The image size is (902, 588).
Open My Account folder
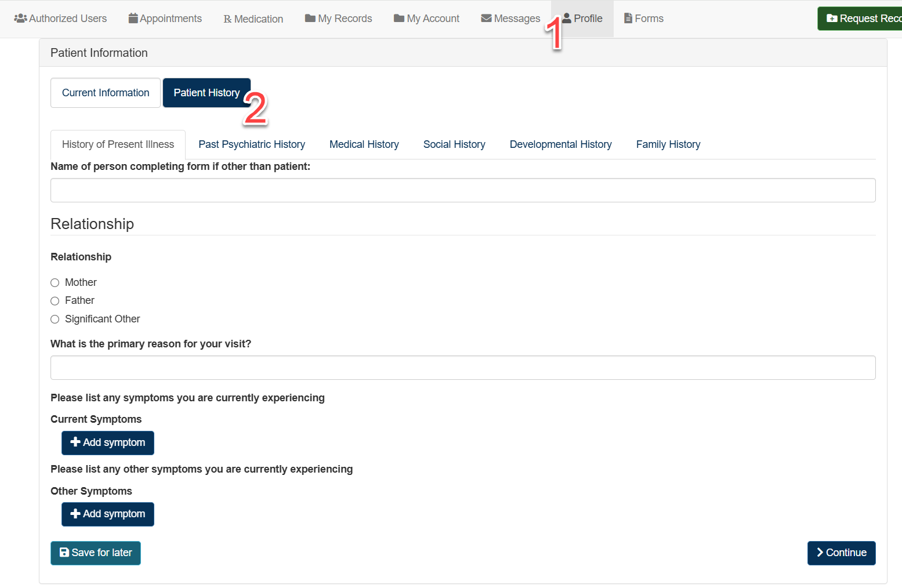click(426, 19)
